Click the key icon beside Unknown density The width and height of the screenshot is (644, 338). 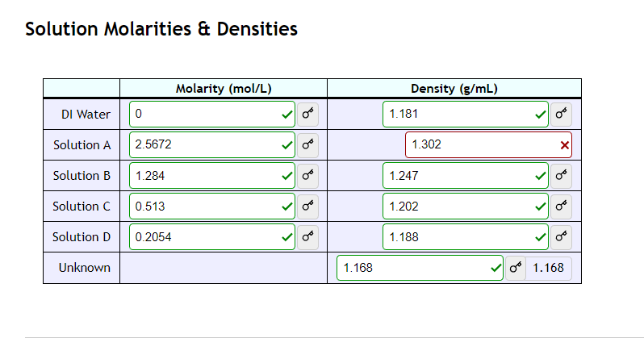point(516,268)
